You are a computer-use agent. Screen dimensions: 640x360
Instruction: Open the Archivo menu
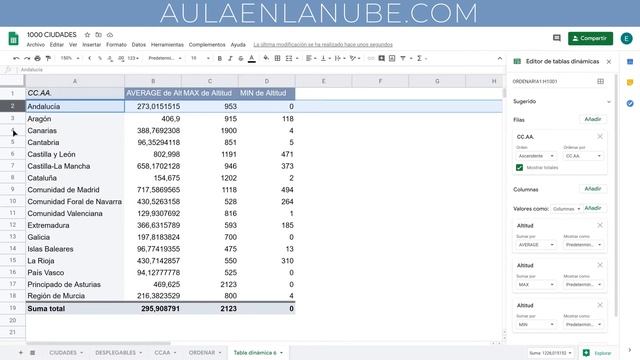coord(36,44)
